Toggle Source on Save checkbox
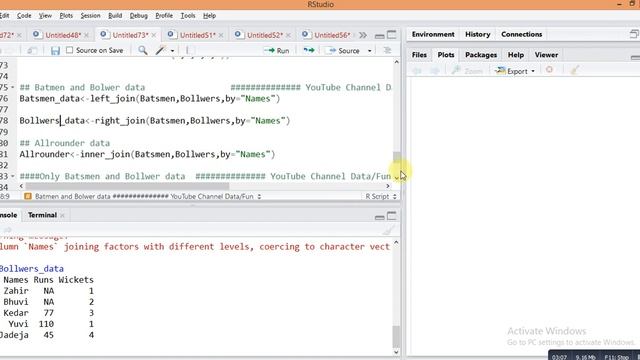Screen dimensions: 640x360 tap(69, 50)
